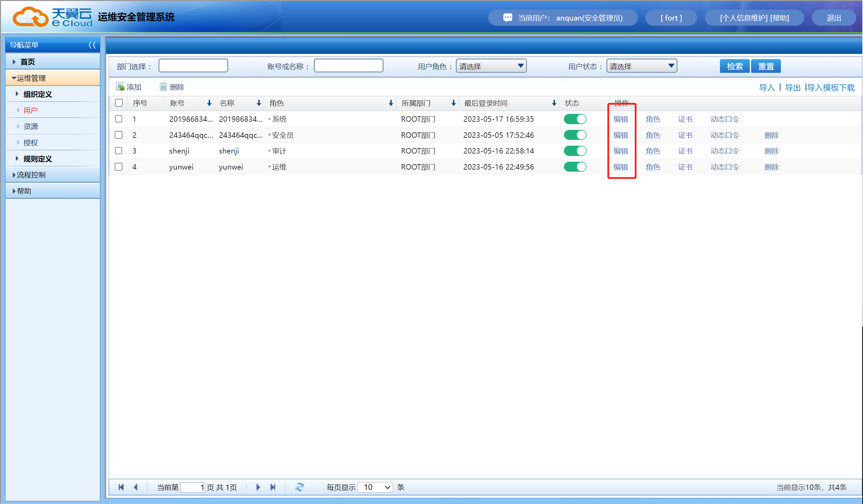Sort by account column arrow

(209, 103)
